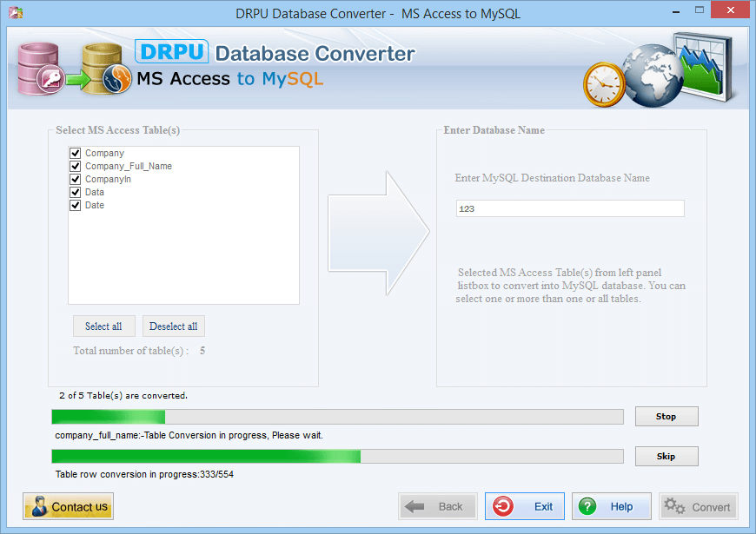Click the table row conversion progress bar
Screen dimensions: 756x534
[337, 457]
